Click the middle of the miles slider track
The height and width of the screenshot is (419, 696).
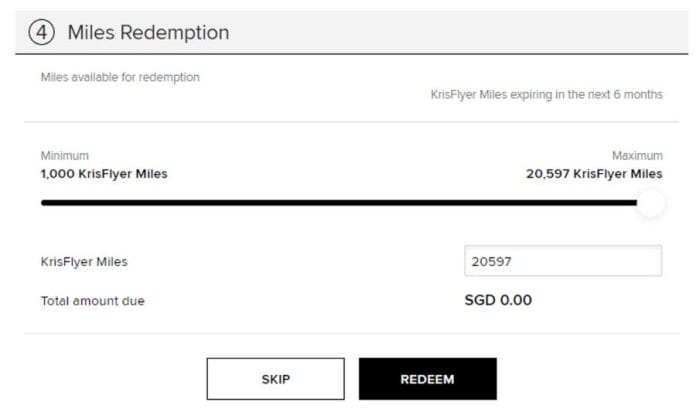click(x=340, y=203)
